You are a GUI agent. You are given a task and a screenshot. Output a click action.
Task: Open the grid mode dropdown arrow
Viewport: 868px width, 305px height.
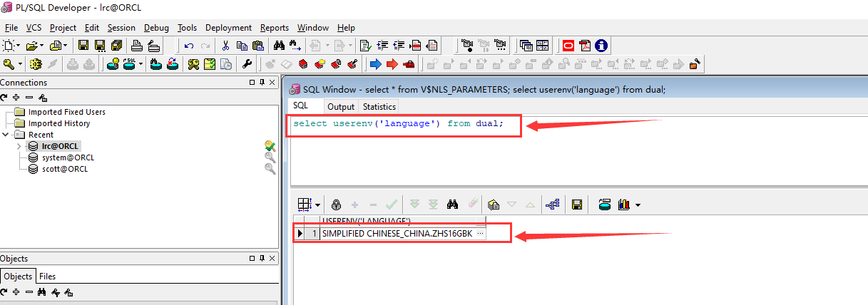pyautogui.click(x=317, y=205)
